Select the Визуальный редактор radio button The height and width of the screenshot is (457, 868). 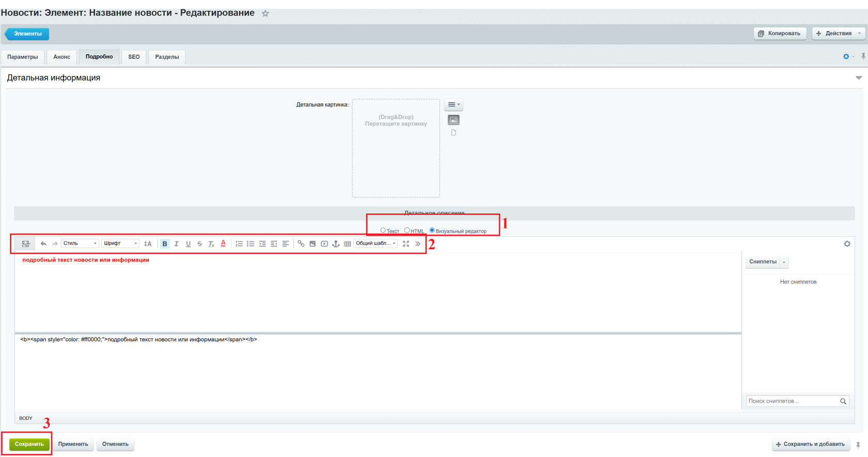(x=432, y=231)
